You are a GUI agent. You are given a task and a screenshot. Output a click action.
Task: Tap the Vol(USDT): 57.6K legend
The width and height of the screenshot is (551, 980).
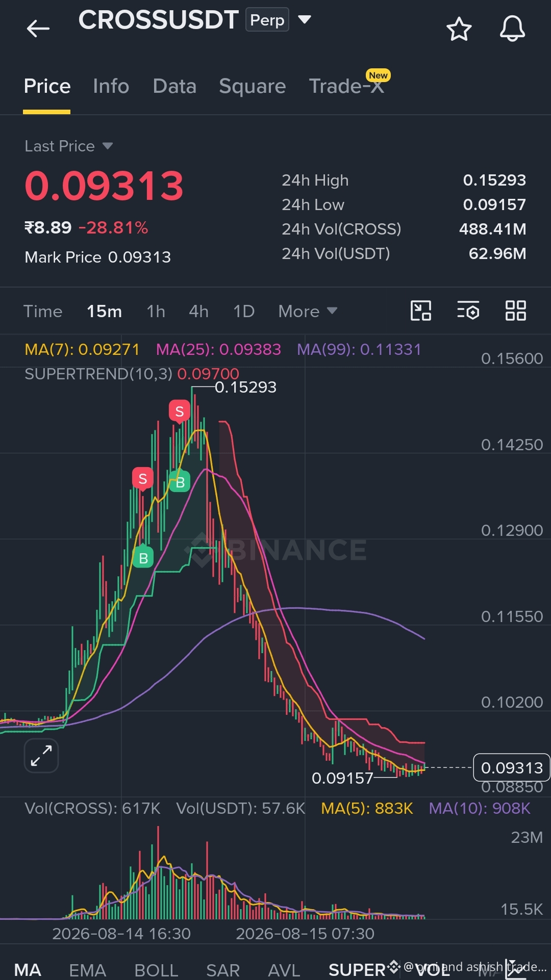click(241, 808)
